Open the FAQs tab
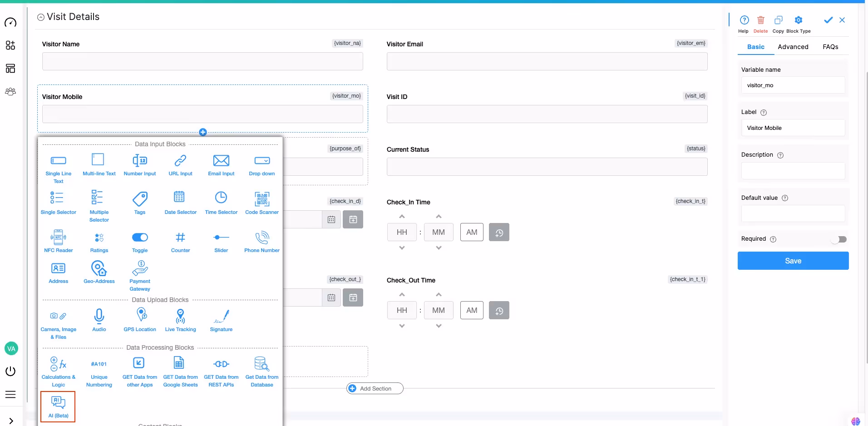Screen dimensions: 868x426 pos(831,47)
